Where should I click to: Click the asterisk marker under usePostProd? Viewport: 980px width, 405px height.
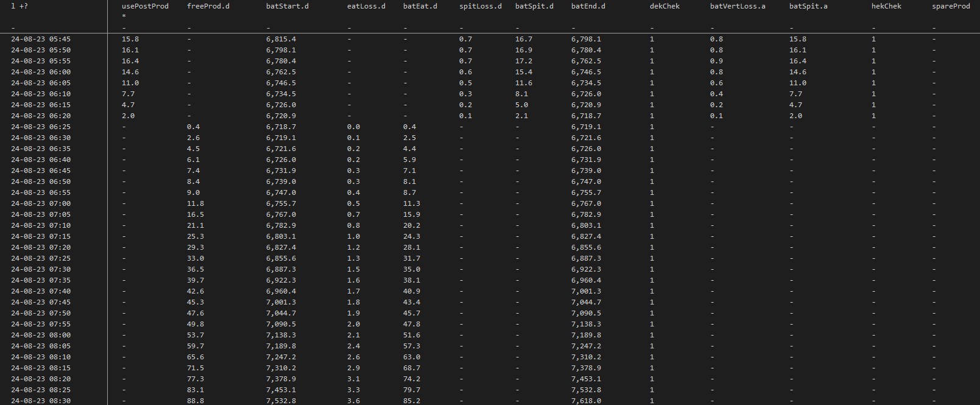[x=124, y=17]
